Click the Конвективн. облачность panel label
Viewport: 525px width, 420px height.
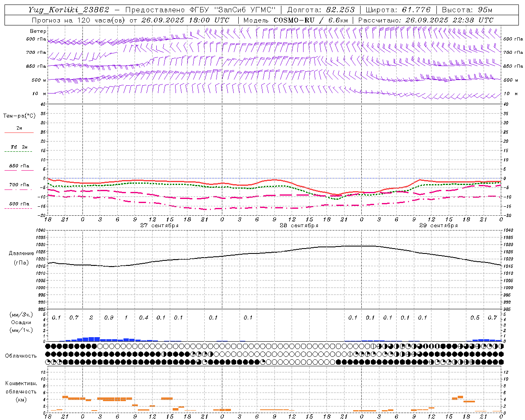coord(21,391)
